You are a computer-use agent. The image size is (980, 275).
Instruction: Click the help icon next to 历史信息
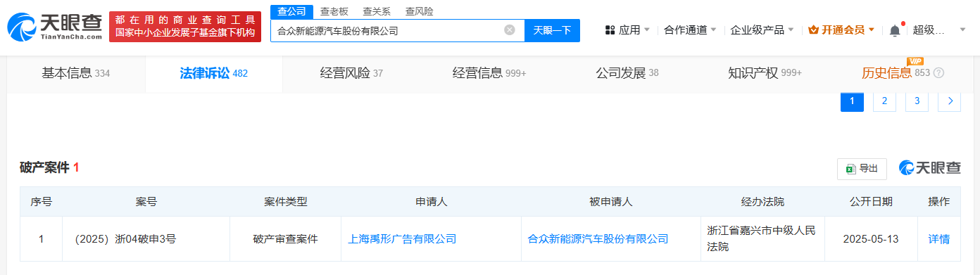[938, 73]
